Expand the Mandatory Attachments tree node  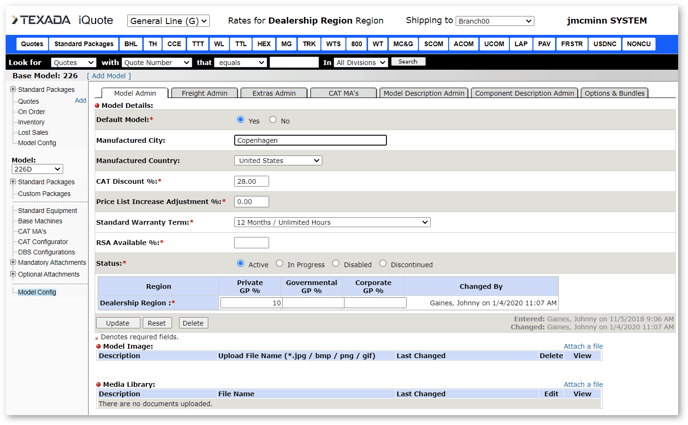pos(13,263)
